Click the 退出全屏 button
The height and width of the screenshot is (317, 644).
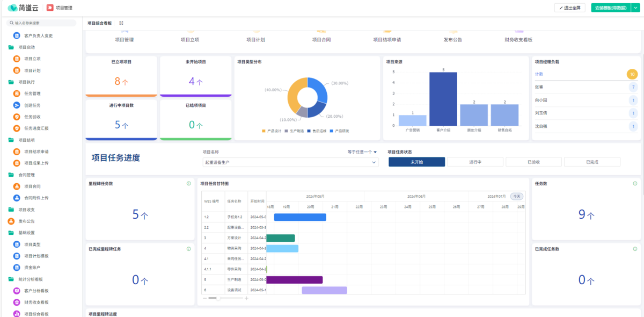pyautogui.click(x=570, y=8)
